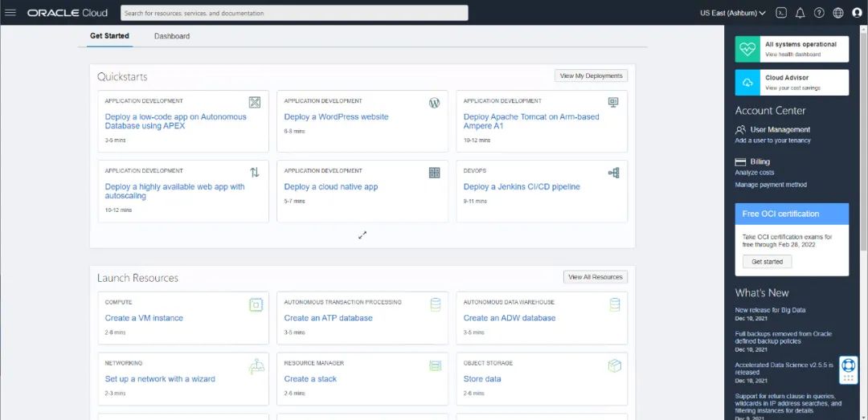Open the Create a VM instance link
The image size is (868, 420).
(x=144, y=318)
